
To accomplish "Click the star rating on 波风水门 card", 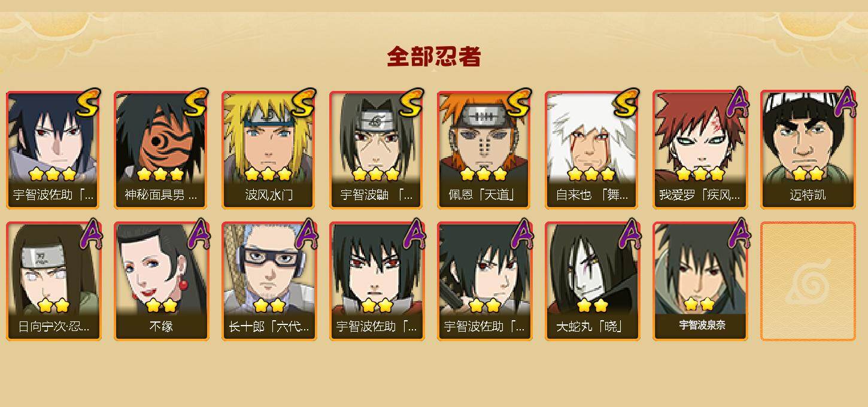I will tap(268, 174).
